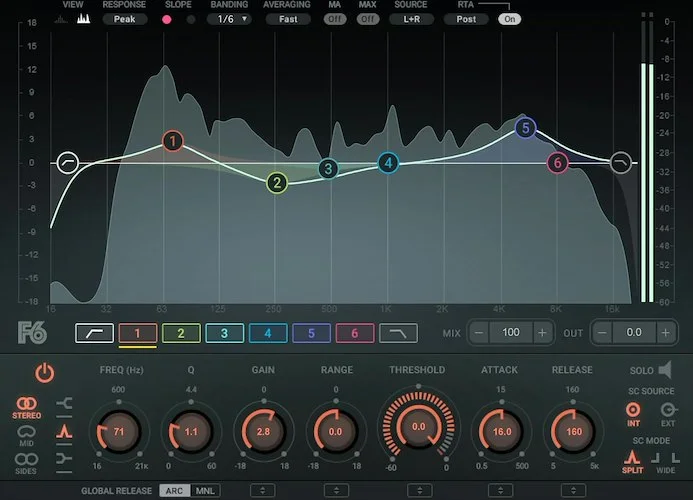Select band 6 tab
The height and width of the screenshot is (500, 693).
(354, 333)
